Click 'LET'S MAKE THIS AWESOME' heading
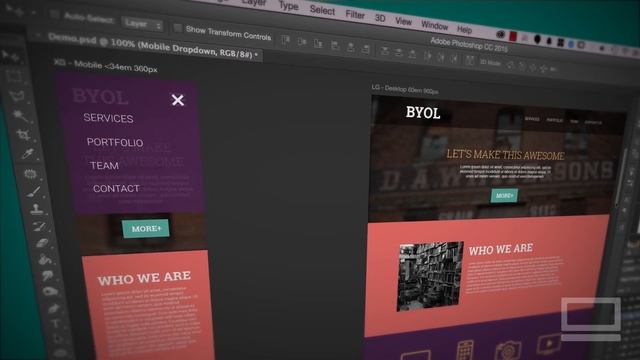 coord(505,155)
